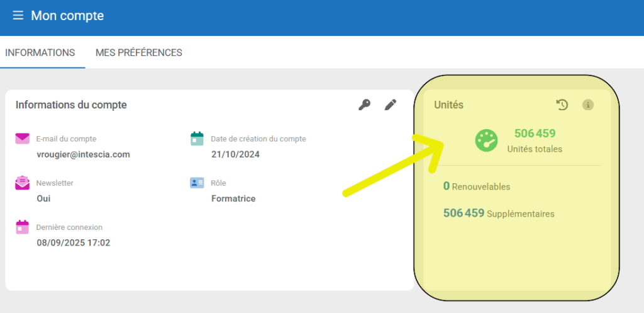
Task: Click the Rôle ID card icon
Action: [x=197, y=183]
